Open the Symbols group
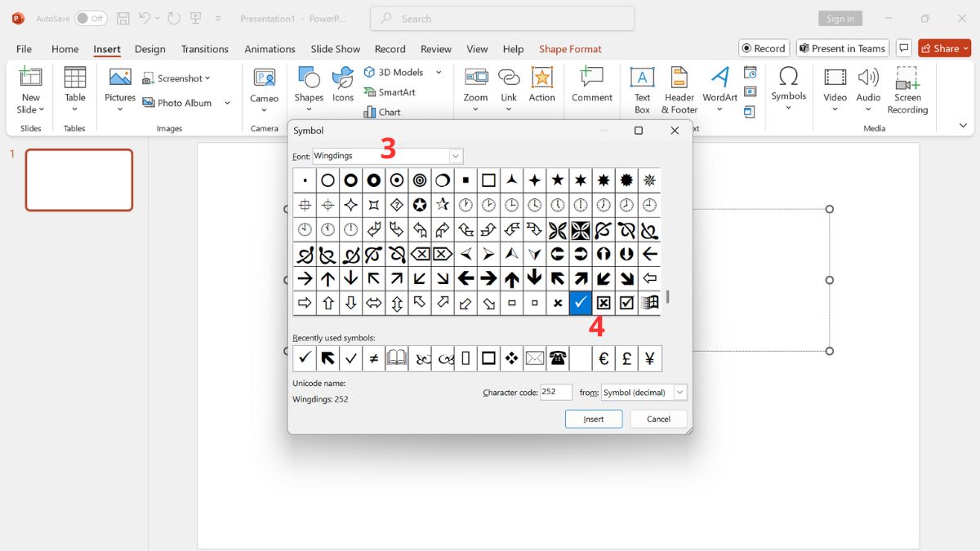 coord(789,89)
